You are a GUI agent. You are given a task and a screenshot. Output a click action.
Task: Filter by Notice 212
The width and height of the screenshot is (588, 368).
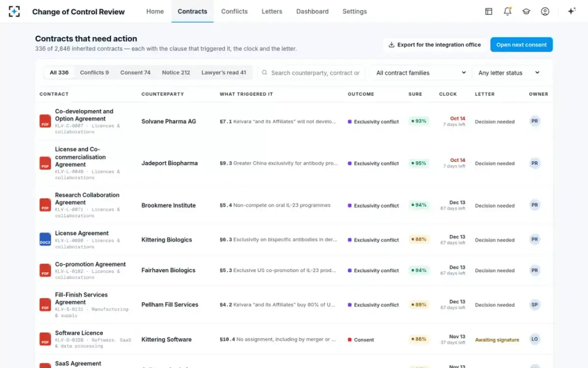tap(176, 73)
